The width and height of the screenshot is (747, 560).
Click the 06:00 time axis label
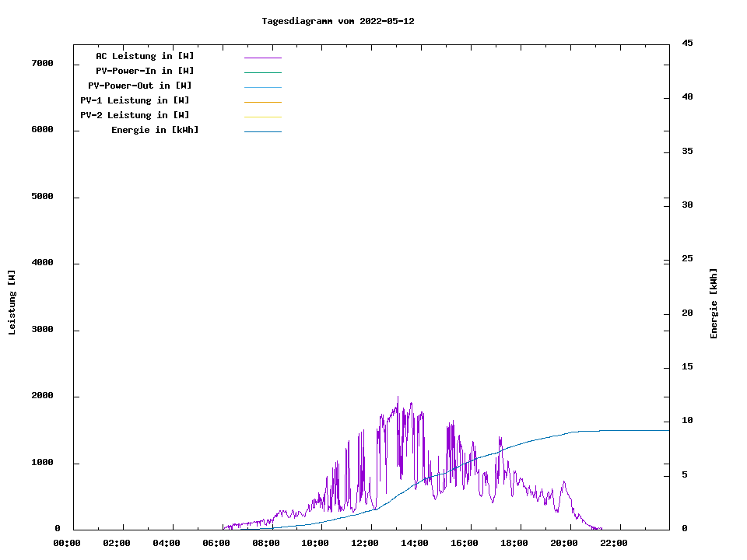coord(216,543)
